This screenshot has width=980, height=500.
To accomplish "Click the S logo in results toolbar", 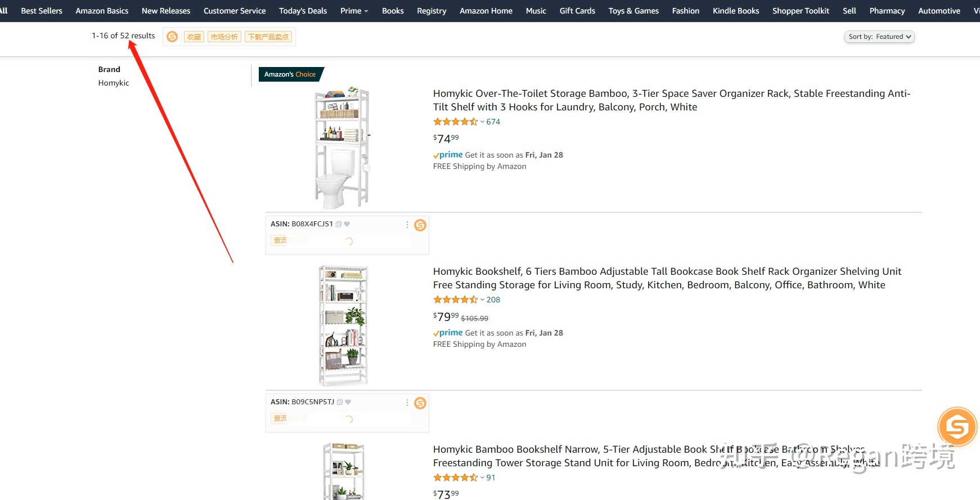I will click(x=173, y=37).
